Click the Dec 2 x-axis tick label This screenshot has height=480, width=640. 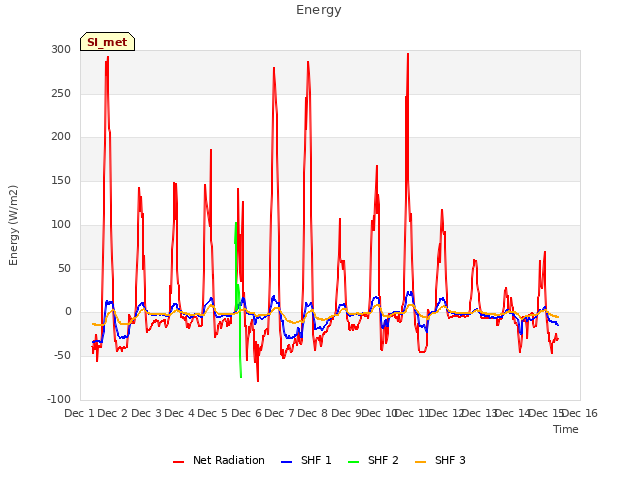(113, 413)
